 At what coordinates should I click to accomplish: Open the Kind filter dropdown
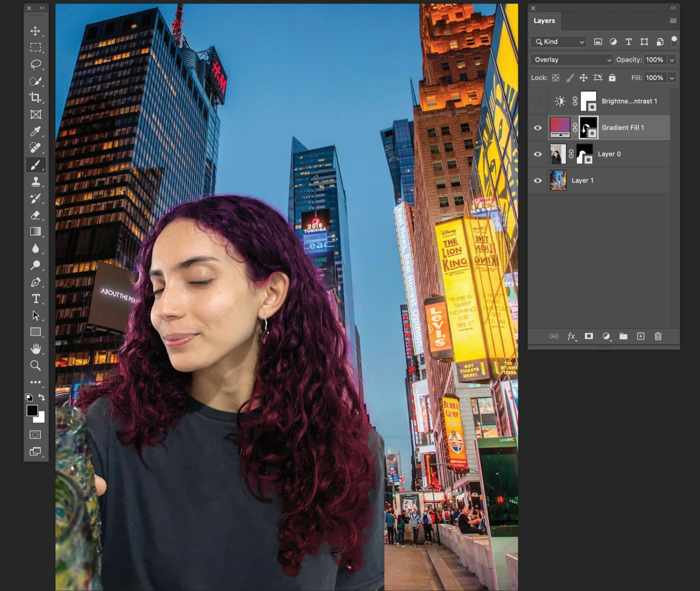click(x=559, y=42)
